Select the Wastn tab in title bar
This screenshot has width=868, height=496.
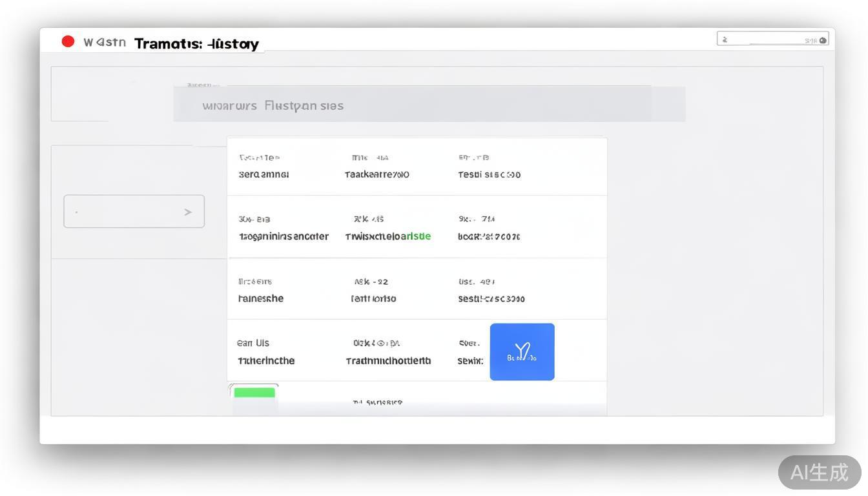(104, 43)
